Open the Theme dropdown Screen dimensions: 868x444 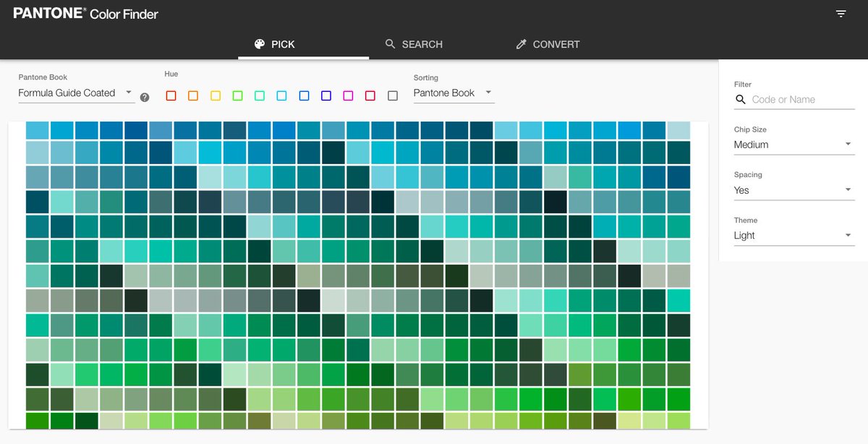[794, 236]
